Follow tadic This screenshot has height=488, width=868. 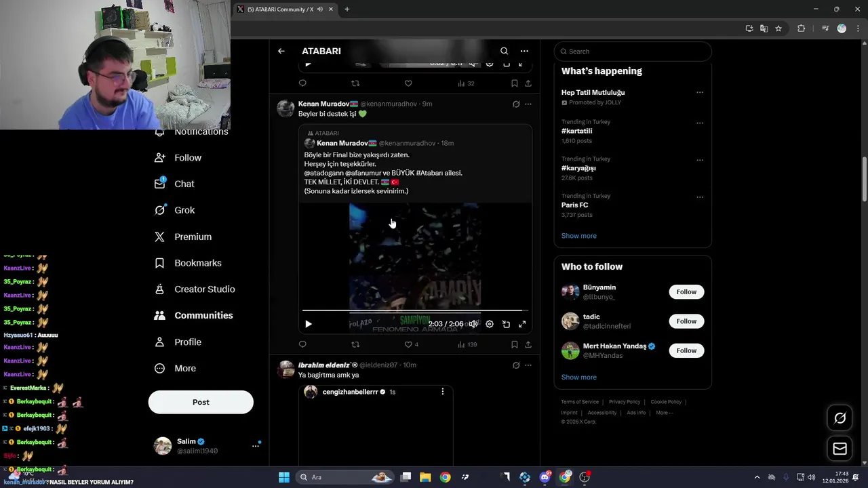click(686, 321)
